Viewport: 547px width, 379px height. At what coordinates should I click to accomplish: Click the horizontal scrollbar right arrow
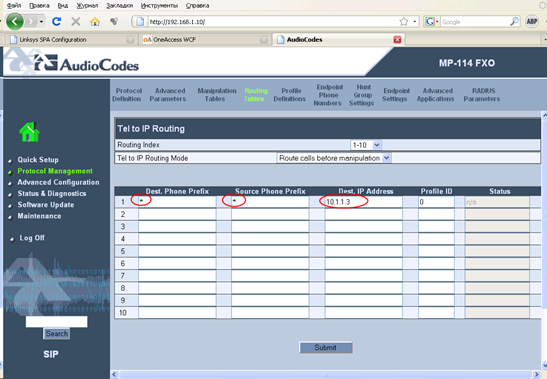(537, 374)
